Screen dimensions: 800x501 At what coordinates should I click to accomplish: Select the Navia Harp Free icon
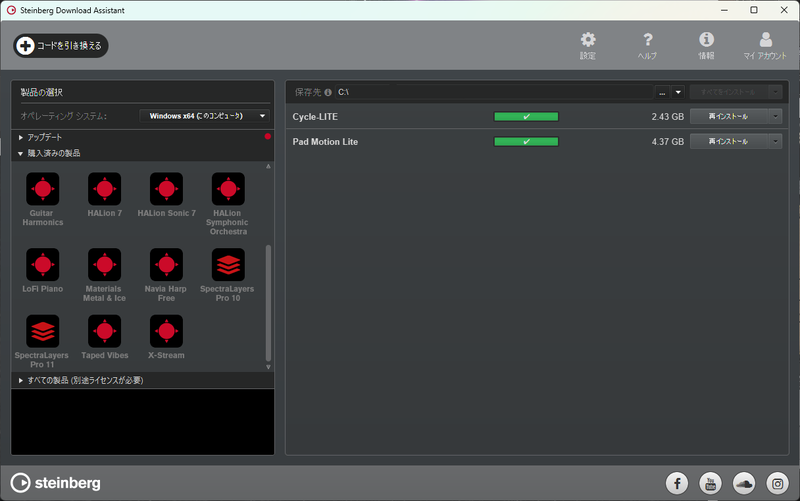click(x=166, y=265)
